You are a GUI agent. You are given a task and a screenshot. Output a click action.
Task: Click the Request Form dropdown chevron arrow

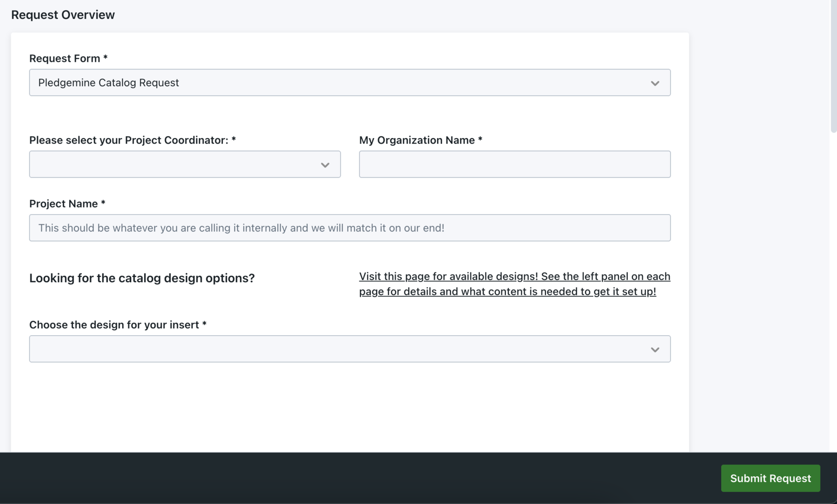pos(655,83)
